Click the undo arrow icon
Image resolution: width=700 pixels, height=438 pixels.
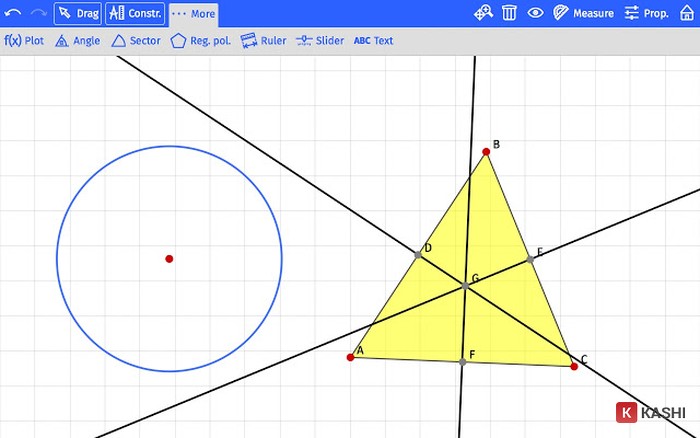click(13, 13)
